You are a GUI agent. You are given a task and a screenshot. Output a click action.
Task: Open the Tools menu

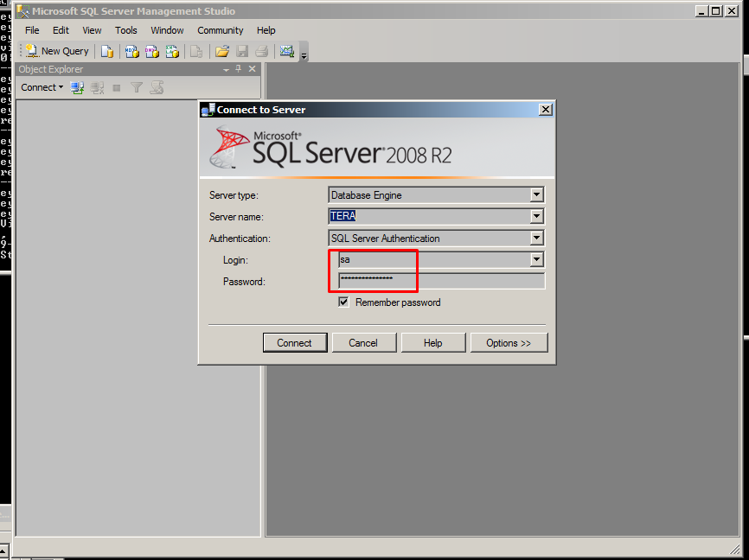point(125,30)
